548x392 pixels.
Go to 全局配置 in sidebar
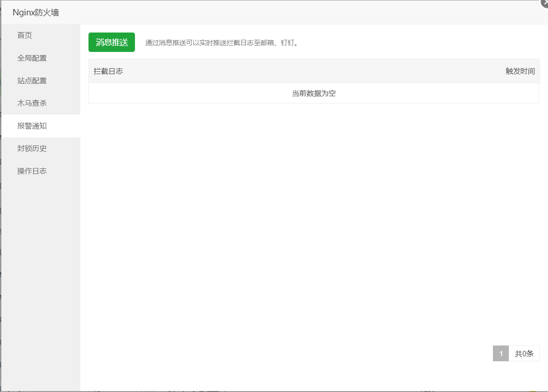pyautogui.click(x=41, y=58)
